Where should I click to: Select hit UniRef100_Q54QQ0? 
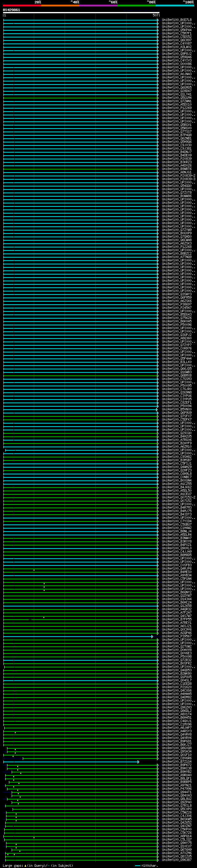click(176, 186)
